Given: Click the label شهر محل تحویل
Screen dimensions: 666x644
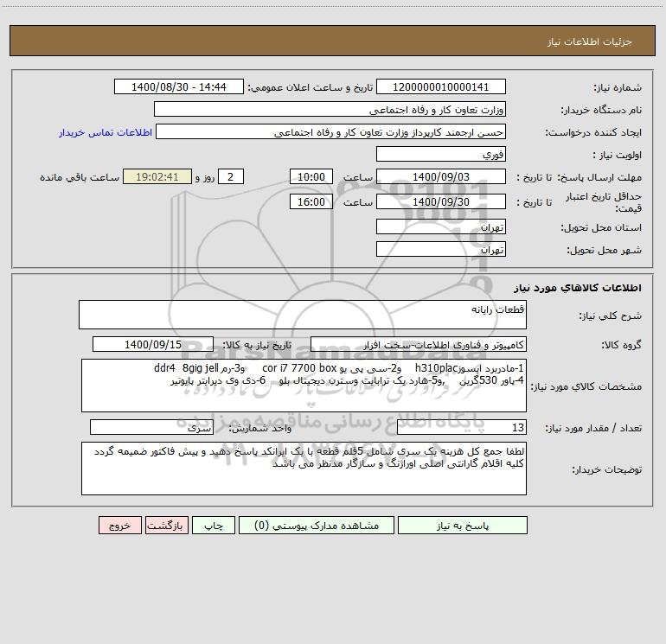Looking at the screenshot, I should (x=605, y=251).
